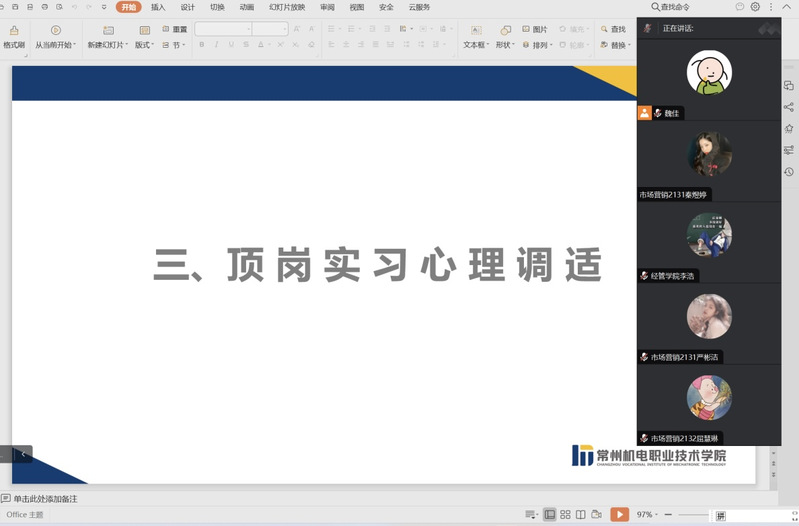Switch to slide sorter view
The image size is (799, 526).
[565, 514]
